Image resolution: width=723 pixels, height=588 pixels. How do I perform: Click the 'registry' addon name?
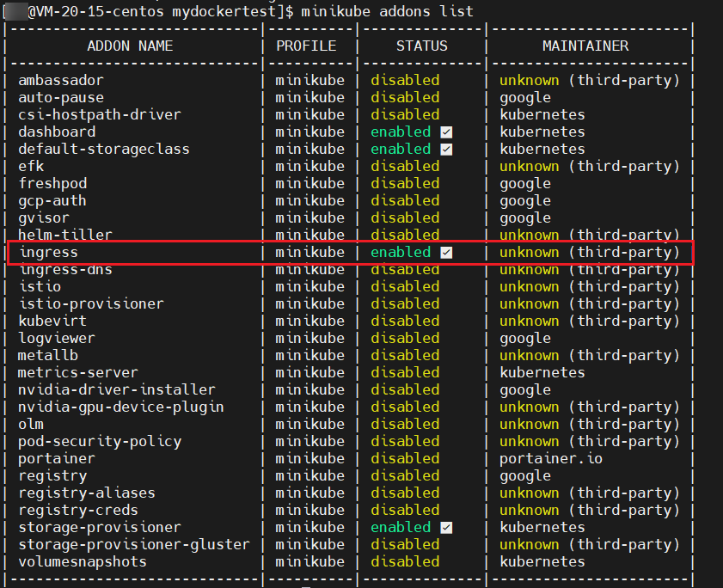(52, 476)
